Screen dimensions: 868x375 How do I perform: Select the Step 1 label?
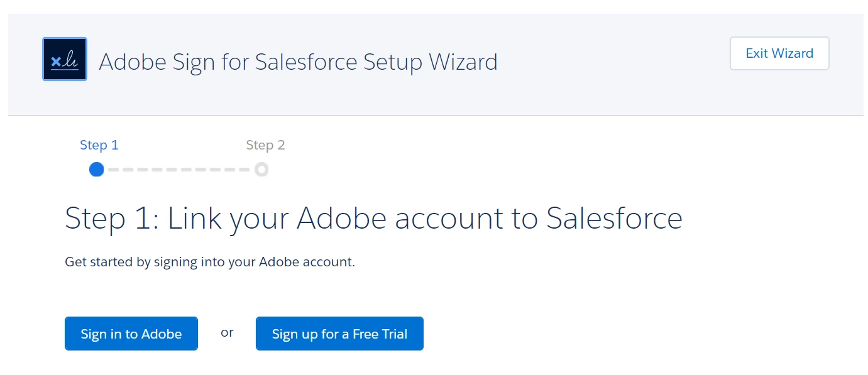pyautogui.click(x=99, y=145)
